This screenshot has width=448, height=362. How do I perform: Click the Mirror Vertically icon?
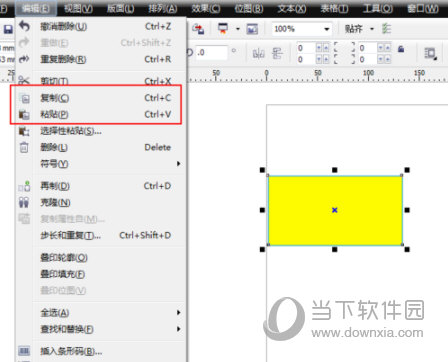click(x=277, y=53)
